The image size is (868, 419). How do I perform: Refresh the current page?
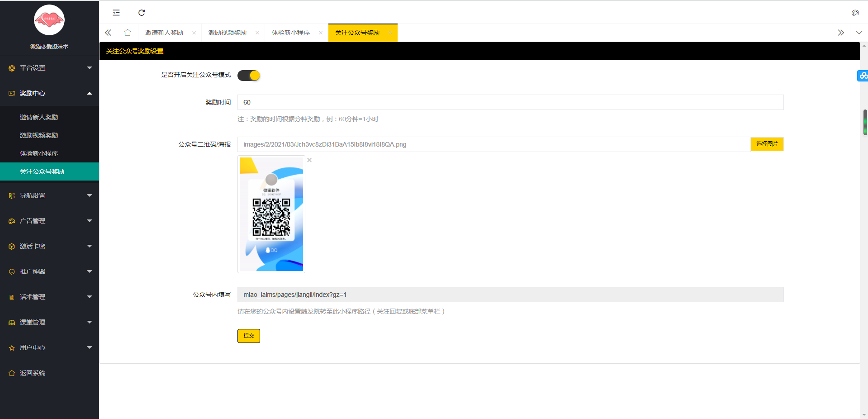142,13
